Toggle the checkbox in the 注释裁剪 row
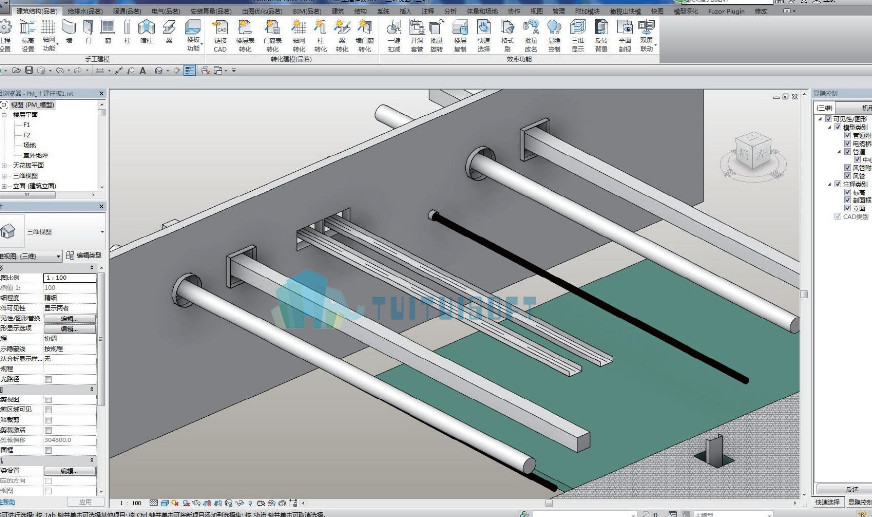 pos(48,420)
